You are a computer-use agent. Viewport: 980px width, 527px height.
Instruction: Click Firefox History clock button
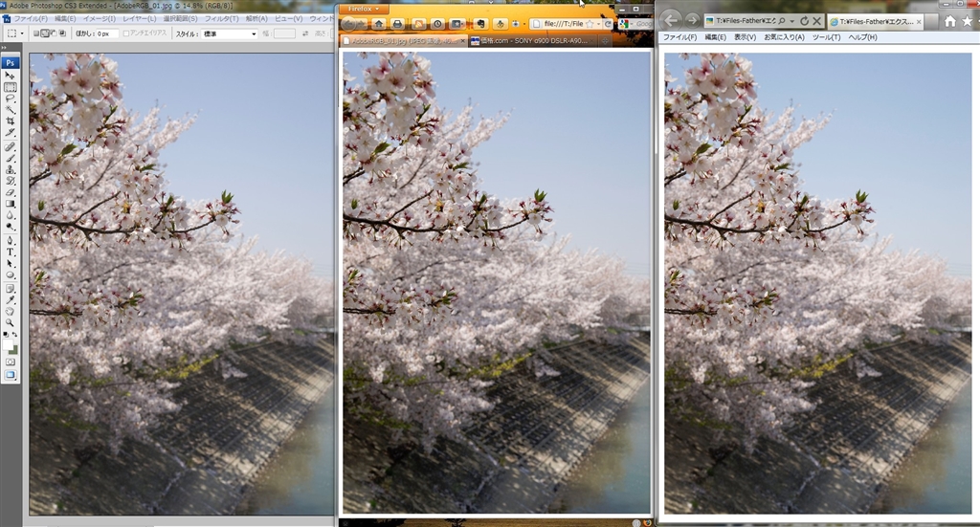coord(437,24)
